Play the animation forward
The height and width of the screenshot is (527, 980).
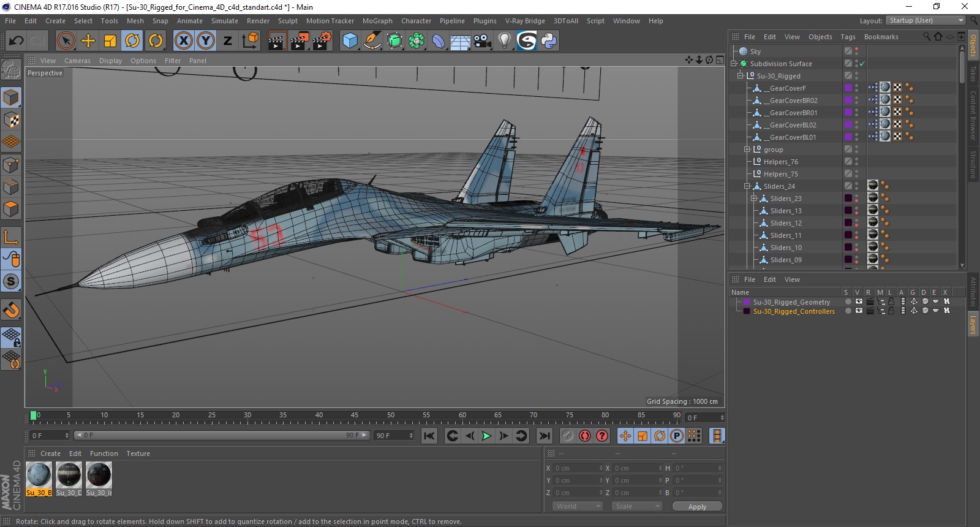pos(486,436)
